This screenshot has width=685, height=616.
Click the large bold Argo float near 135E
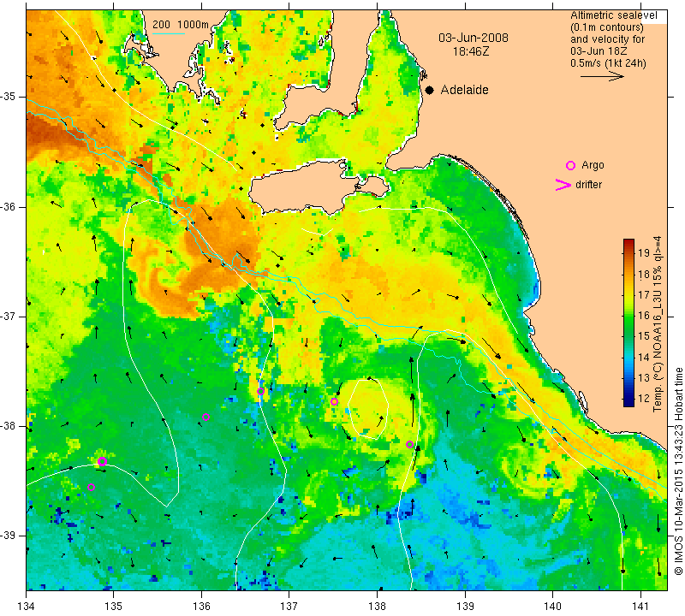pos(102,461)
